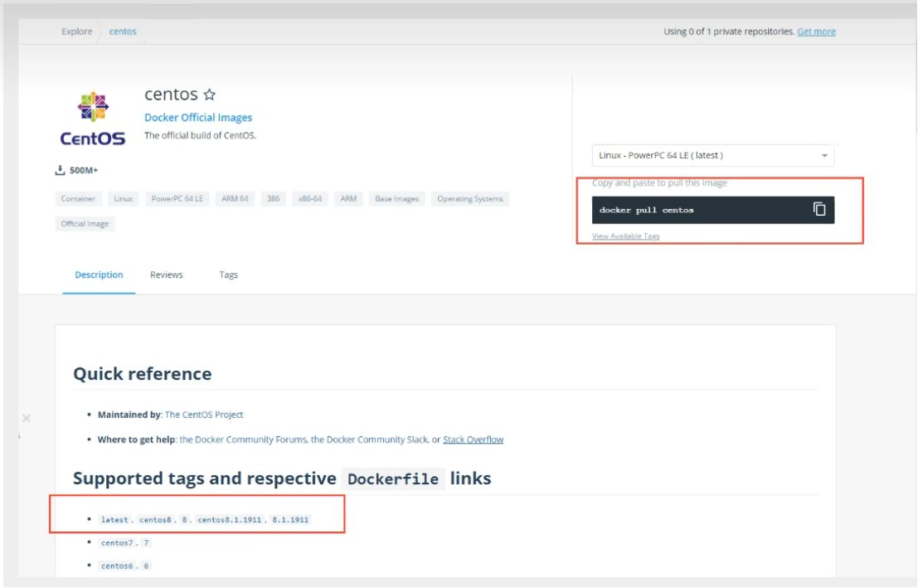
Task: Open the Linux - PowerPC 64 LE dropdown
Action: pyautogui.click(x=713, y=155)
